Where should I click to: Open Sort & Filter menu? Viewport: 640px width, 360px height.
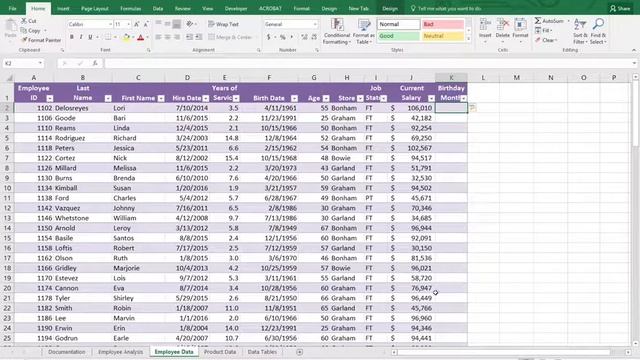tap(580, 31)
